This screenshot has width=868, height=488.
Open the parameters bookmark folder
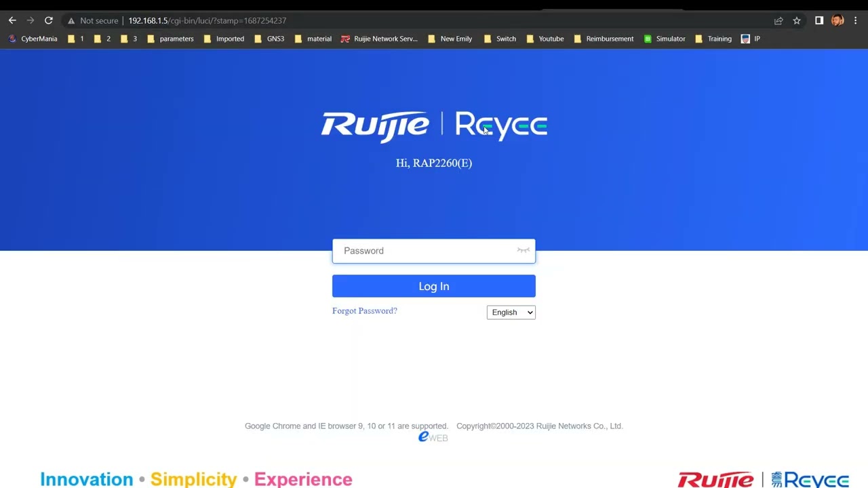coord(170,39)
